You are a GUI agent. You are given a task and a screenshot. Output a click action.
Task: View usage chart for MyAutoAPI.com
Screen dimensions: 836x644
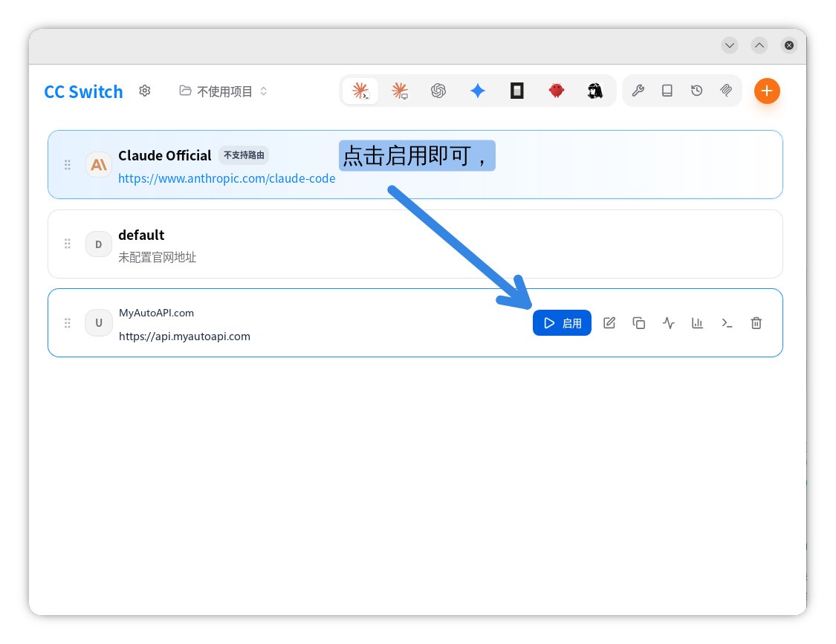697,323
